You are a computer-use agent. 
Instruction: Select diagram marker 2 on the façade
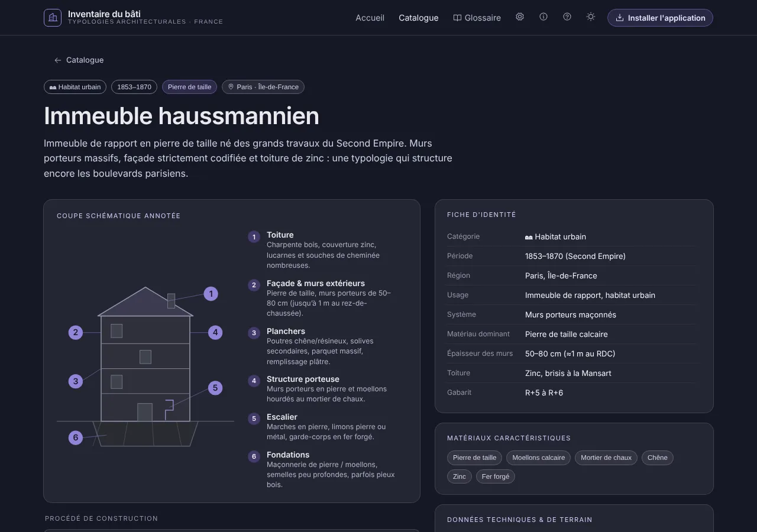coord(76,332)
